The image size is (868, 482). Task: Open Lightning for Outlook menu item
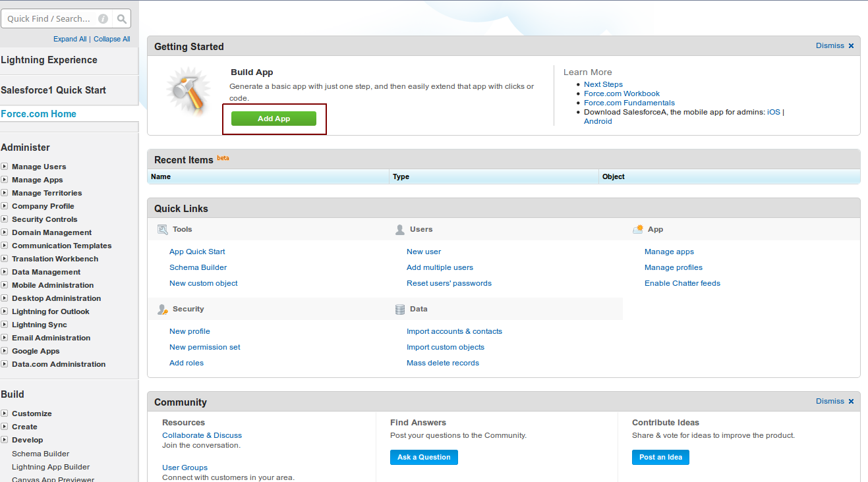[50, 311]
